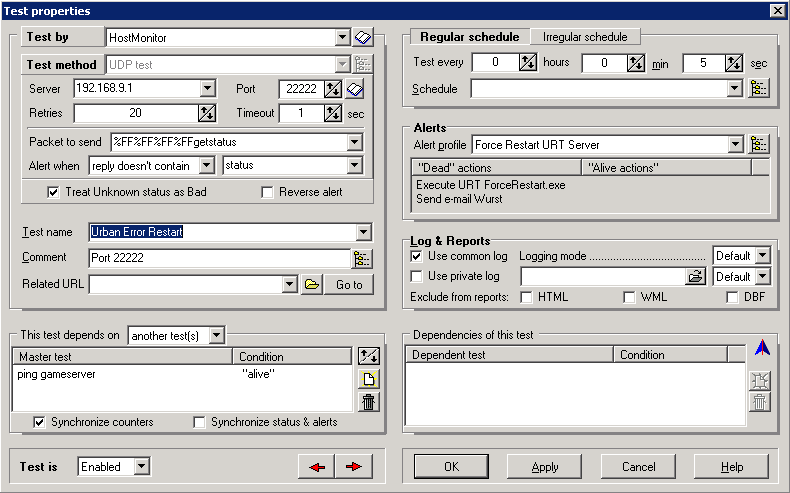Click the agent icon beside Test by
The image size is (790, 493).
tap(362, 38)
